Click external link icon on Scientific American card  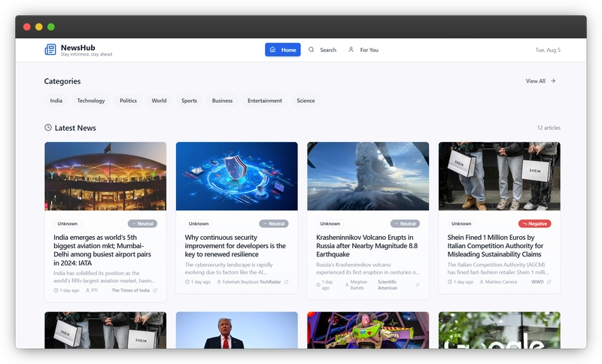tap(418, 285)
